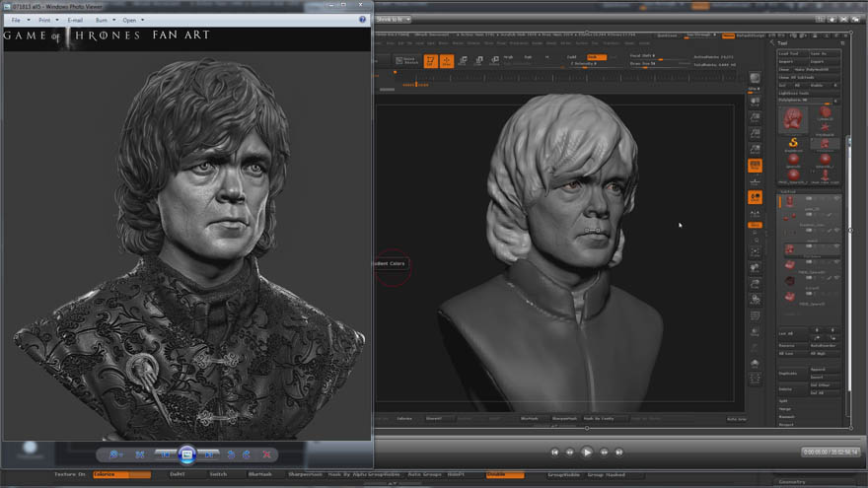Click the Move transform icon
868x488 pixels.
click(463, 61)
